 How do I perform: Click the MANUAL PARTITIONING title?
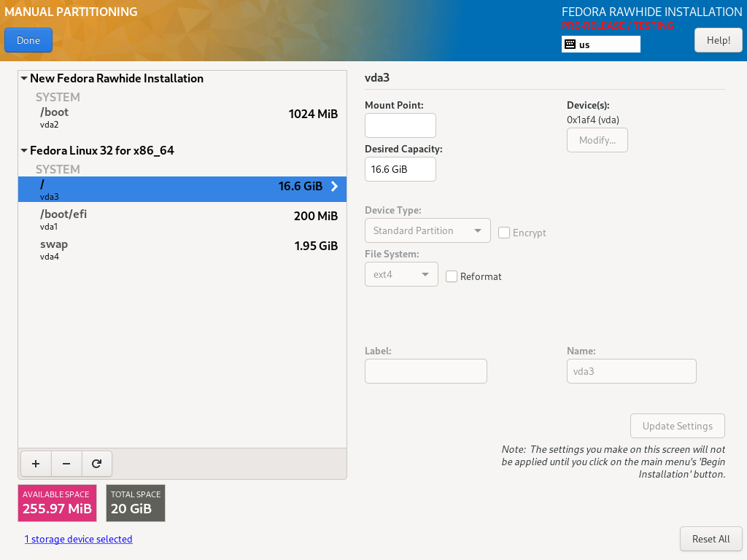pos(71,12)
